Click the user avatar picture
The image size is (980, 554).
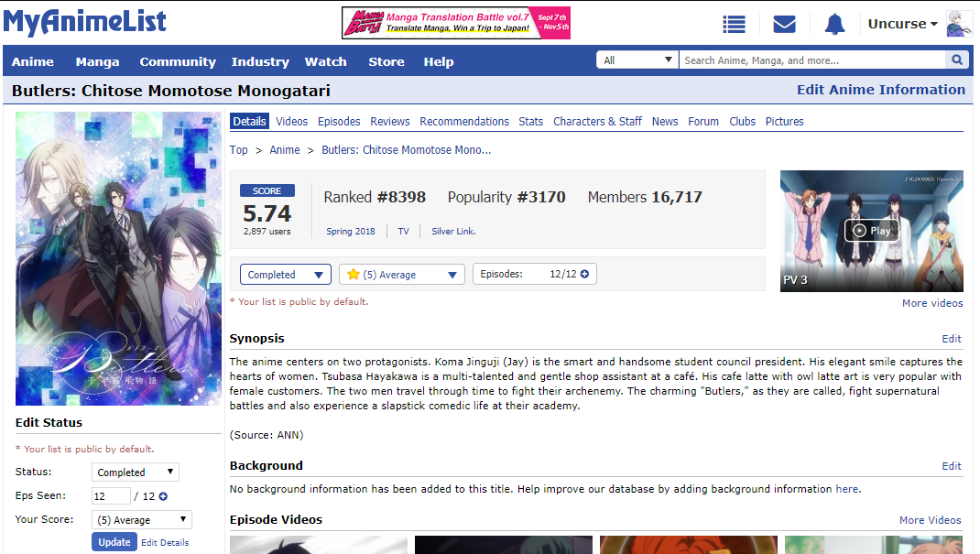coord(959,24)
